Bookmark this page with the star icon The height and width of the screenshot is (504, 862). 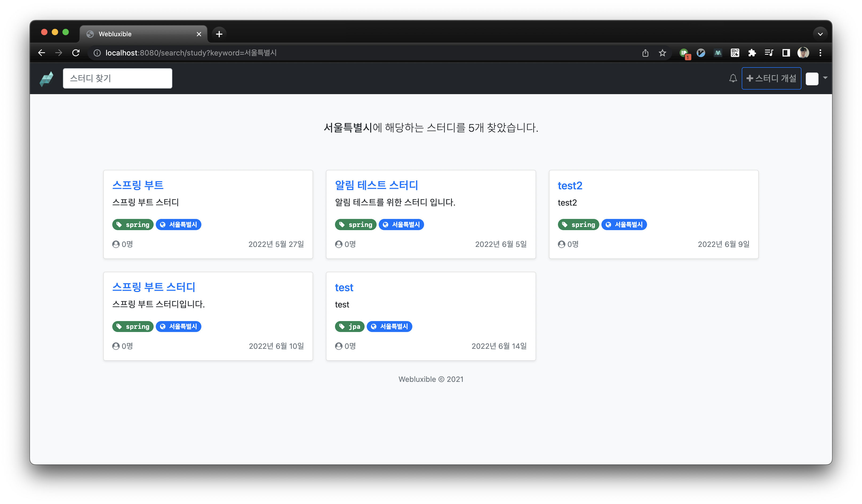[662, 53]
